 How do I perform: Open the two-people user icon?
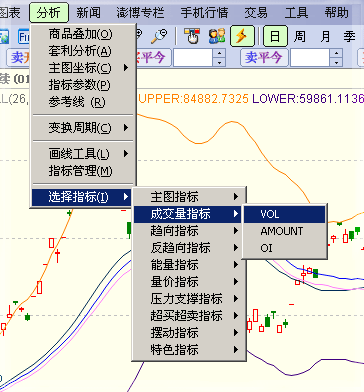coord(217,36)
